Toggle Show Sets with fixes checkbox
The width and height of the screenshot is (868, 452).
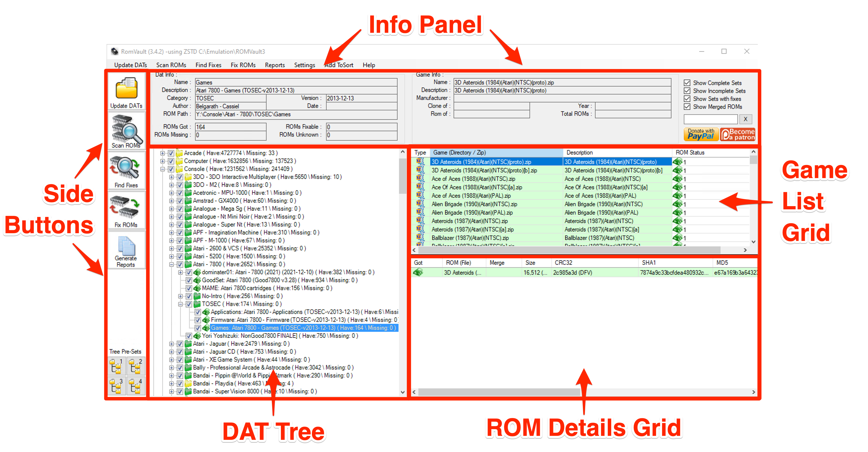[687, 99]
